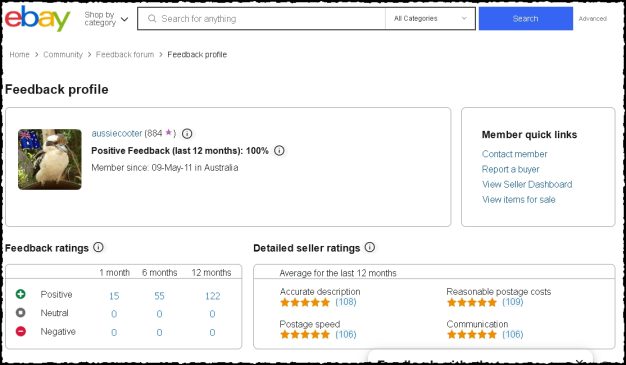This screenshot has height=365, width=626.
Task: Click info icon beside Positive Feedback percentage
Action: pyautogui.click(x=279, y=151)
